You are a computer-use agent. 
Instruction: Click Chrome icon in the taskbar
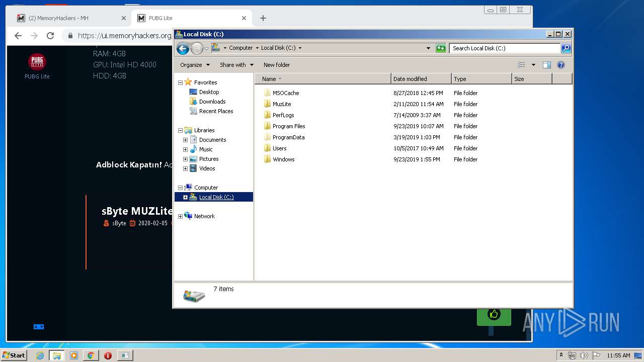91,355
